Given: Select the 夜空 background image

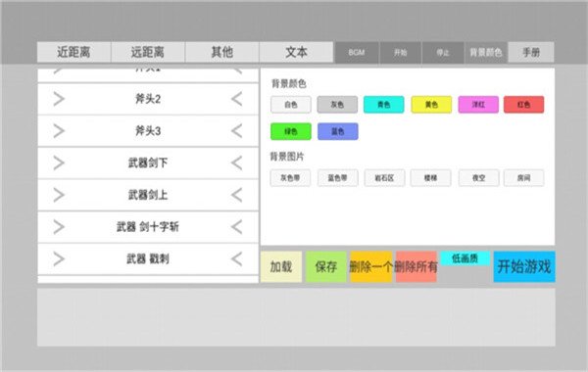Looking at the screenshot, I should point(478,178).
